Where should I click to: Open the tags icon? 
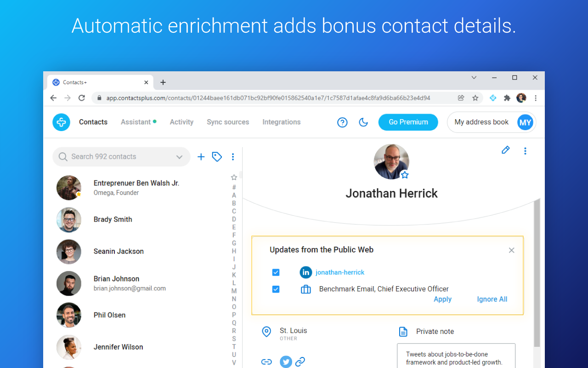tap(217, 157)
